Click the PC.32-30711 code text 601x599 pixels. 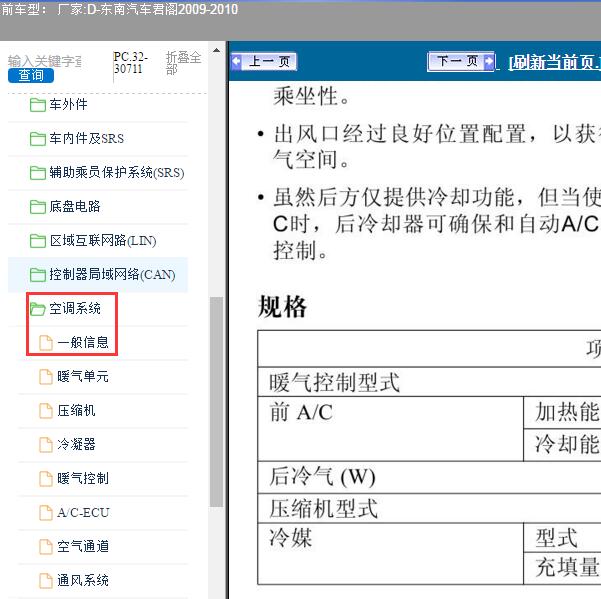pyautogui.click(x=130, y=63)
